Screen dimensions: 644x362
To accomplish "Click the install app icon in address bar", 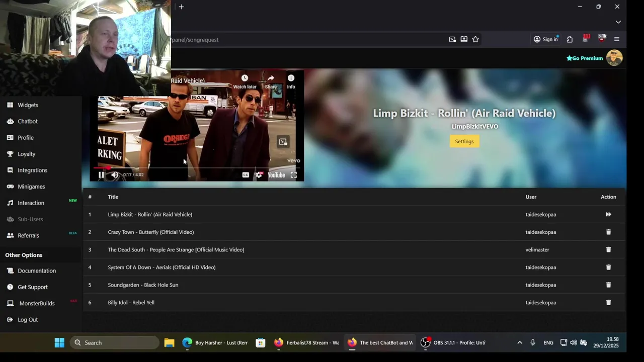I will pyautogui.click(x=464, y=39).
